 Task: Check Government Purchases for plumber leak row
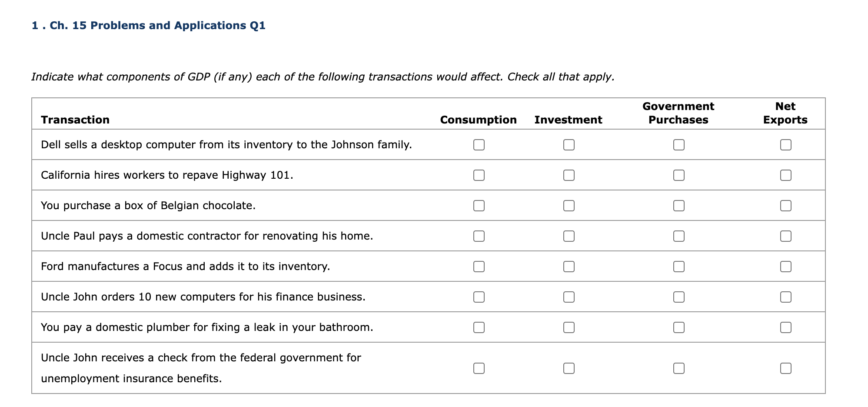point(678,327)
